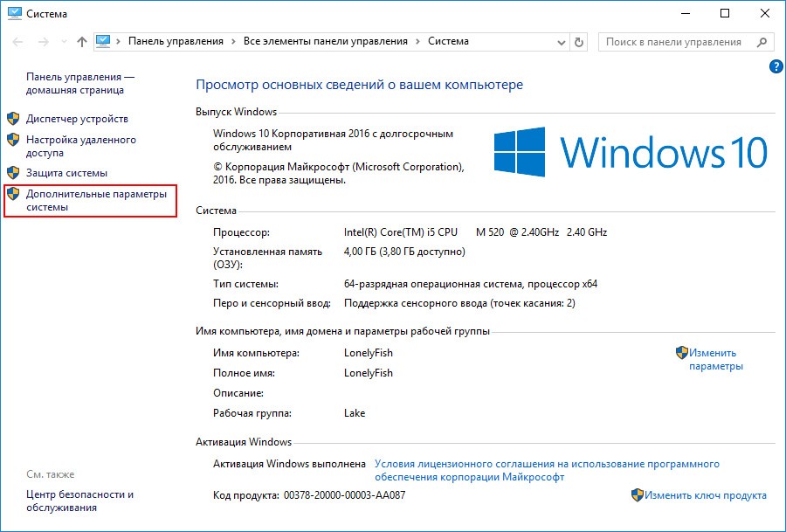Click the refresh button in address bar
The height and width of the screenshot is (532, 786).
coord(579,42)
